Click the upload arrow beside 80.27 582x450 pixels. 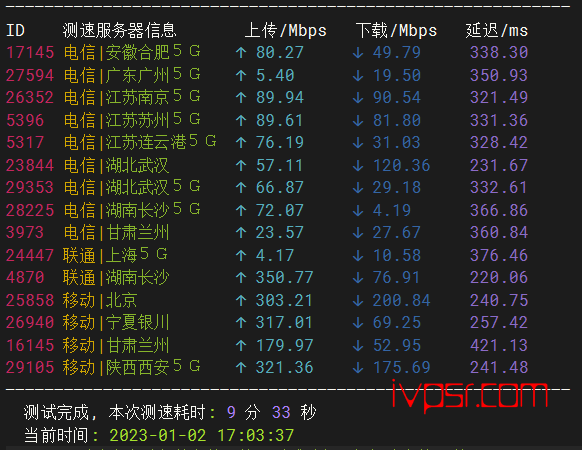point(241,53)
